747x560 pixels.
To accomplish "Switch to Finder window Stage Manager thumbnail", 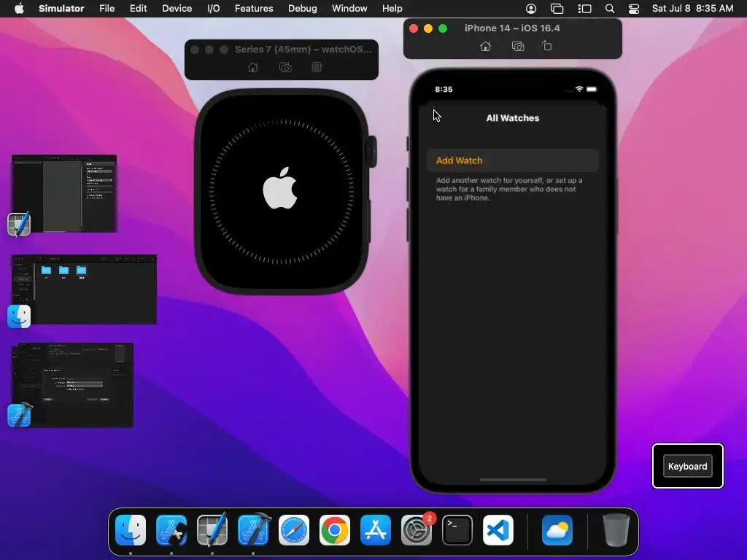I will [85, 289].
